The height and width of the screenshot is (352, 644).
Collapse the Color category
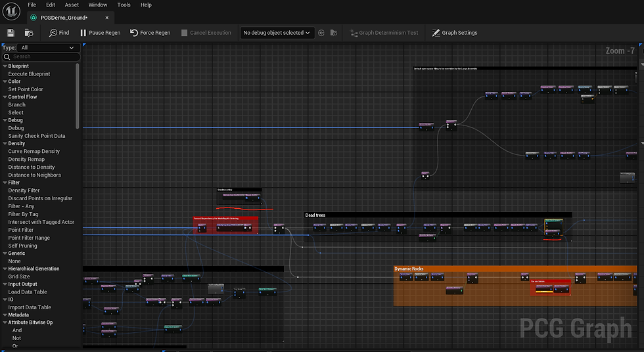click(x=5, y=81)
